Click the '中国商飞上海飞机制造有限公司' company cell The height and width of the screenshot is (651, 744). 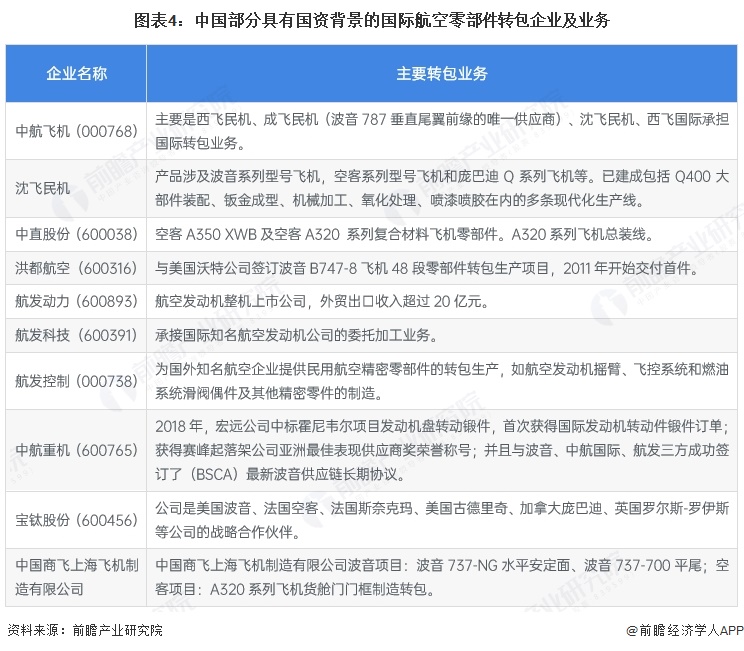pyautogui.click(x=77, y=577)
